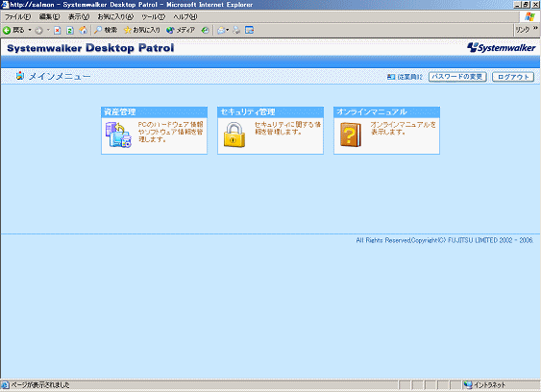541x392 pixels.
Task: Open the お気に入り (Favorites) menu in menu bar
Action: [x=115, y=16]
